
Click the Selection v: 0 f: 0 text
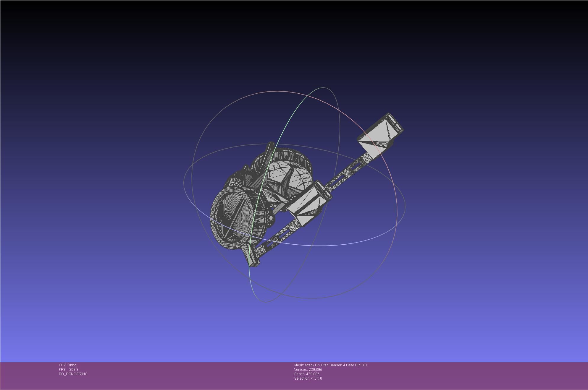click(308, 378)
